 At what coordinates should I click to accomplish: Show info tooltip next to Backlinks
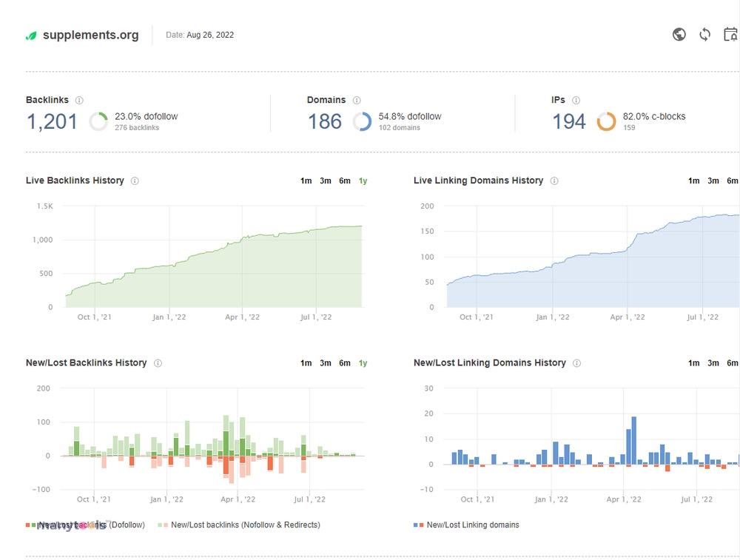pyautogui.click(x=79, y=100)
